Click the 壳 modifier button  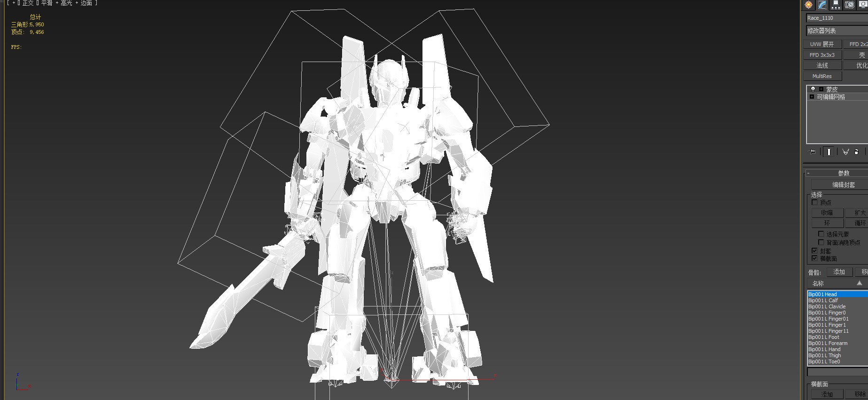(856, 55)
